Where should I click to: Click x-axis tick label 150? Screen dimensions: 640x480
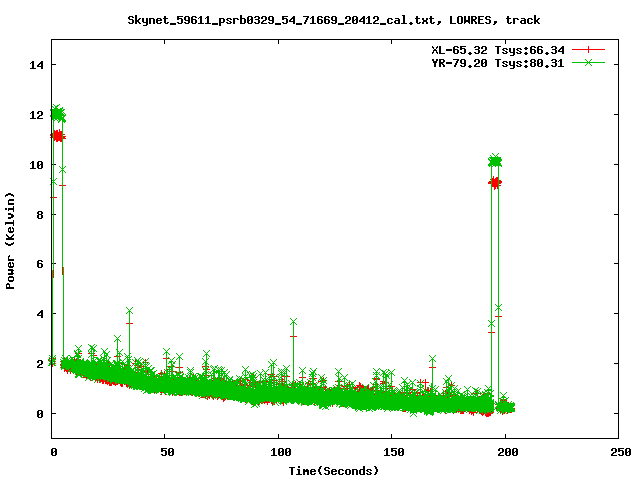point(394,452)
